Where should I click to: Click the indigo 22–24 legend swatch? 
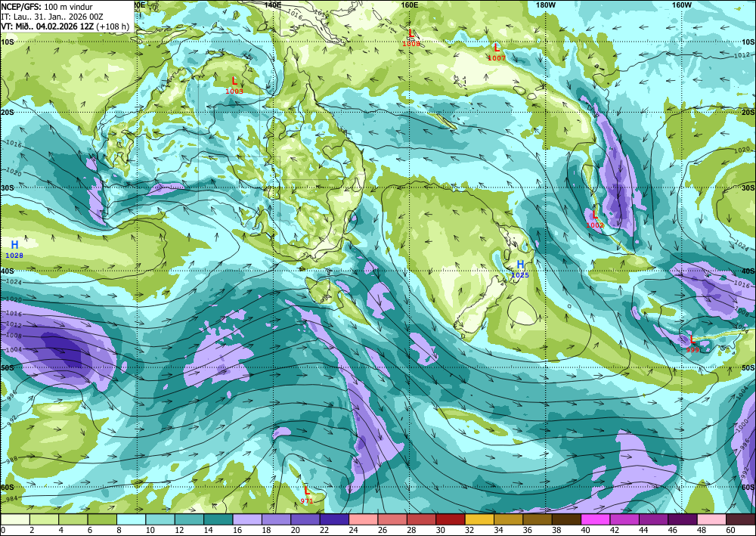(x=334, y=519)
